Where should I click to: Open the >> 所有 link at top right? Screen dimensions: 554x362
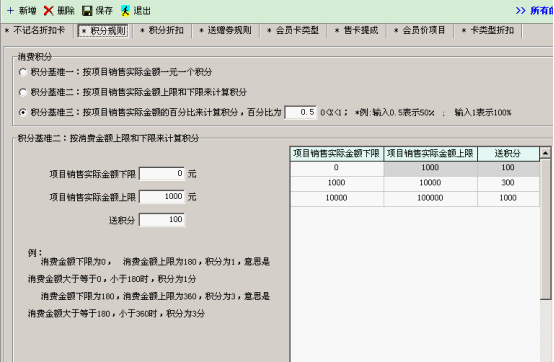[x=534, y=11]
